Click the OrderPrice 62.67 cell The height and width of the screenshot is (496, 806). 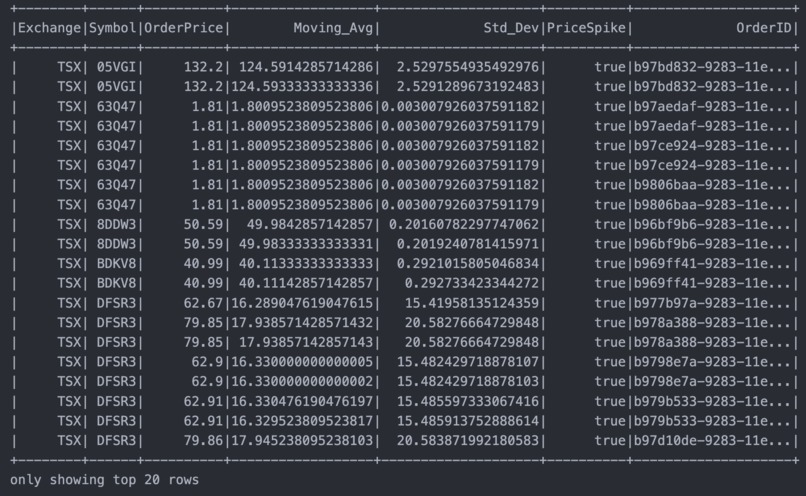(x=203, y=303)
